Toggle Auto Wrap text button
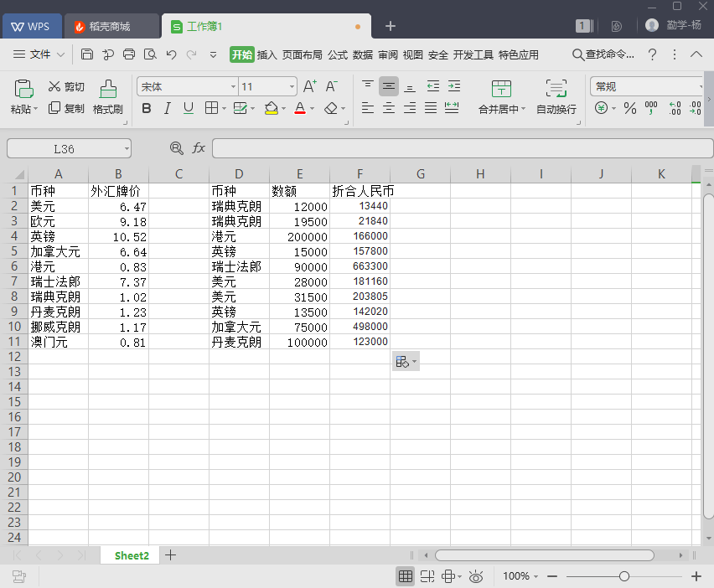This screenshot has height=588, width=714. 556,96
